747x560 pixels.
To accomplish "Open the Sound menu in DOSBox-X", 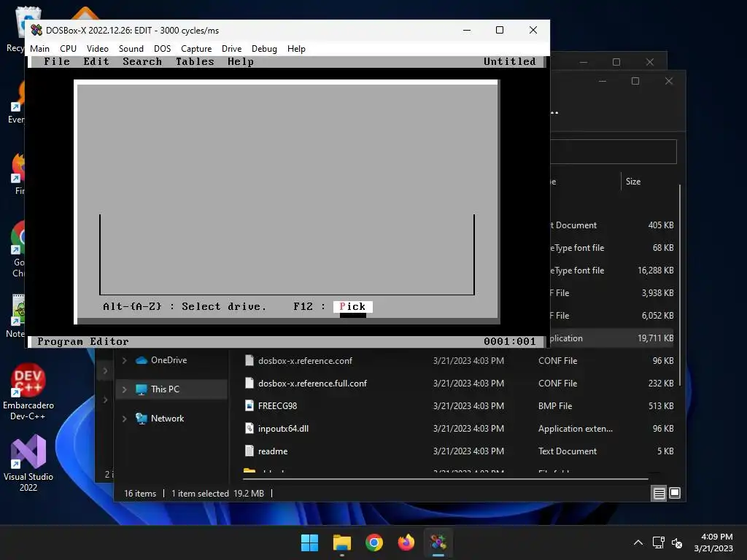I will pyautogui.click(x=131, y=49).
